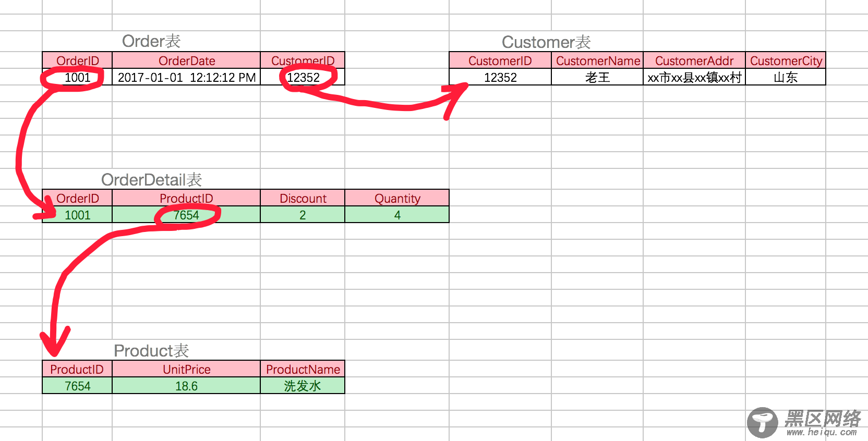Click the Discount header cell

[303, 198]
